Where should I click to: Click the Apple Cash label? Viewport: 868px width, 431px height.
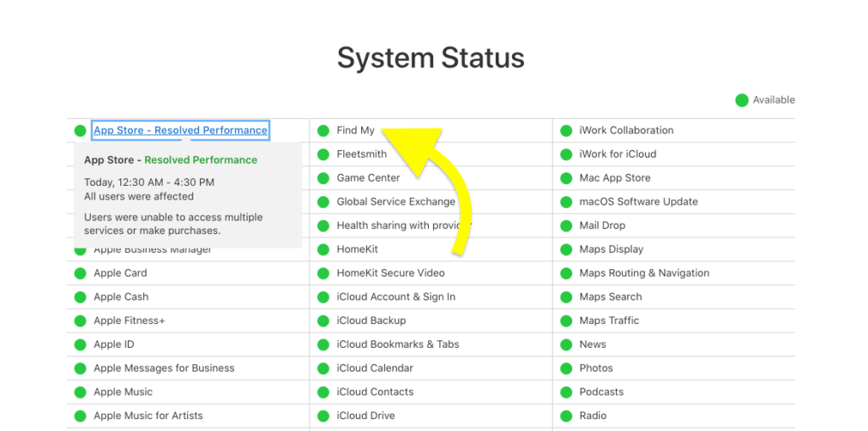pyautogui.click(x=120, y=297)
